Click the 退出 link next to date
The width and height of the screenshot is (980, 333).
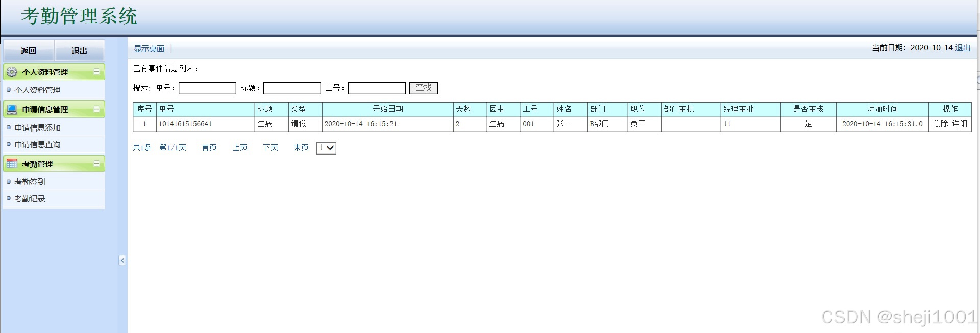963,47
